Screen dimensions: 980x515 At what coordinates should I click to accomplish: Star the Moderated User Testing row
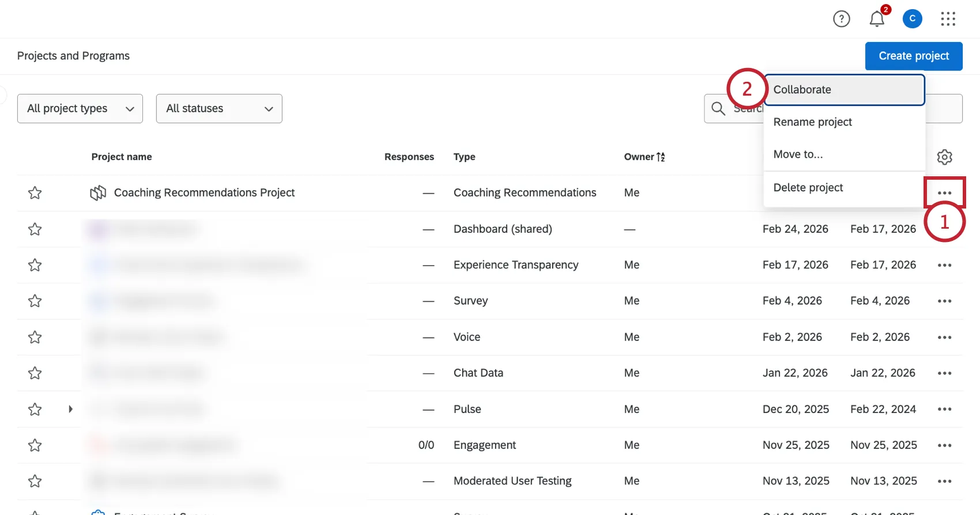35,481
